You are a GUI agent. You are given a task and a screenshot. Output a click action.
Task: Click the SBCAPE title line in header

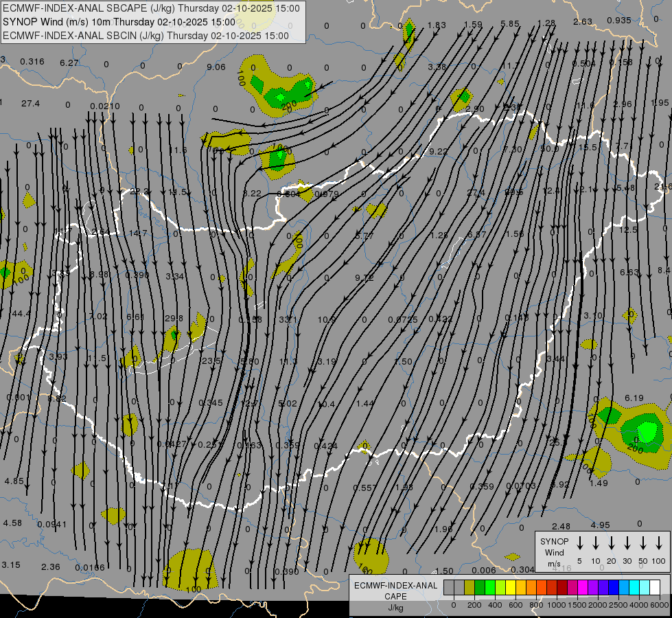[x=151, y=8]
